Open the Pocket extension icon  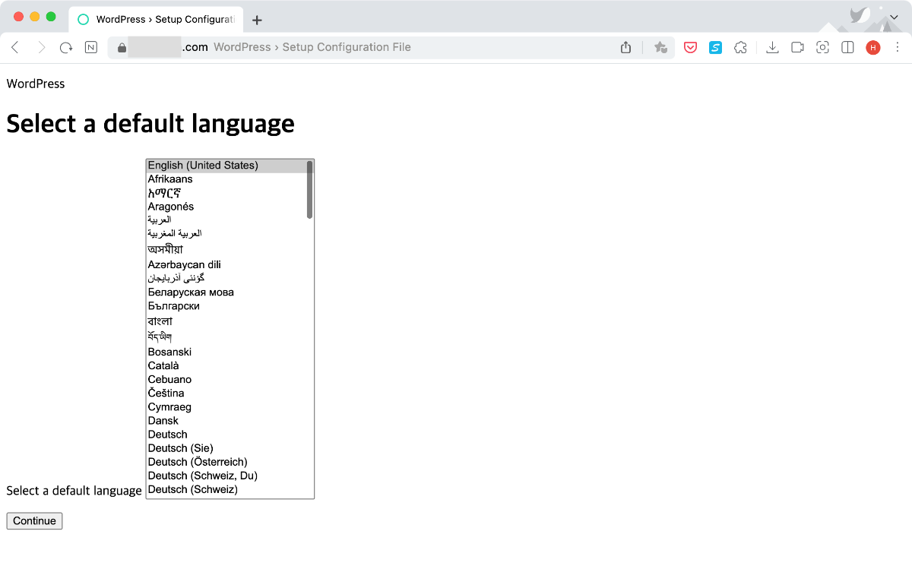pyautogui.click(x=691, y=47)
